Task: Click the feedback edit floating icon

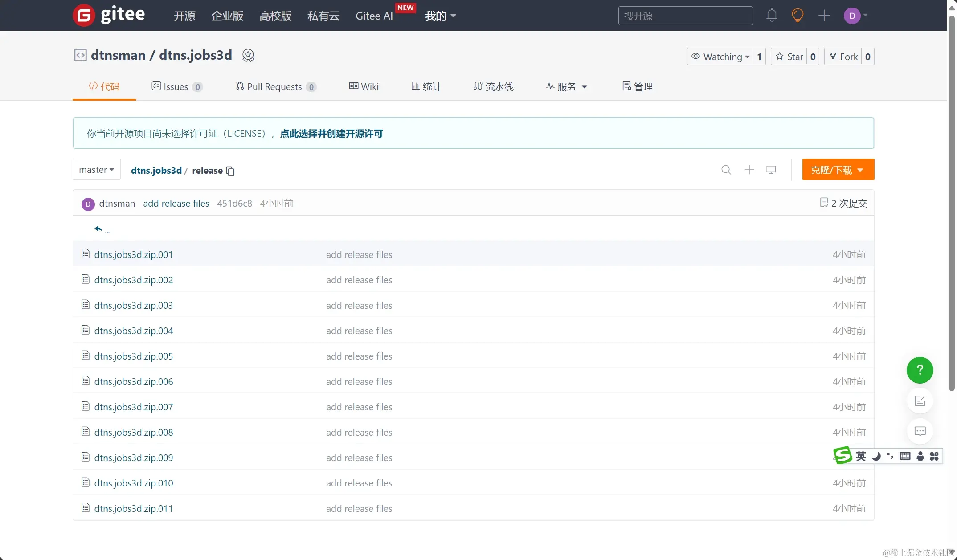Action: (x=920, y=401)
